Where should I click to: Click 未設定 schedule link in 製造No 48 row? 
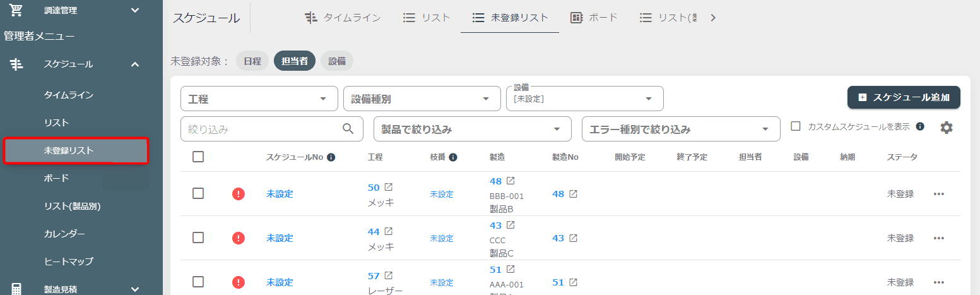coord(280,194)
